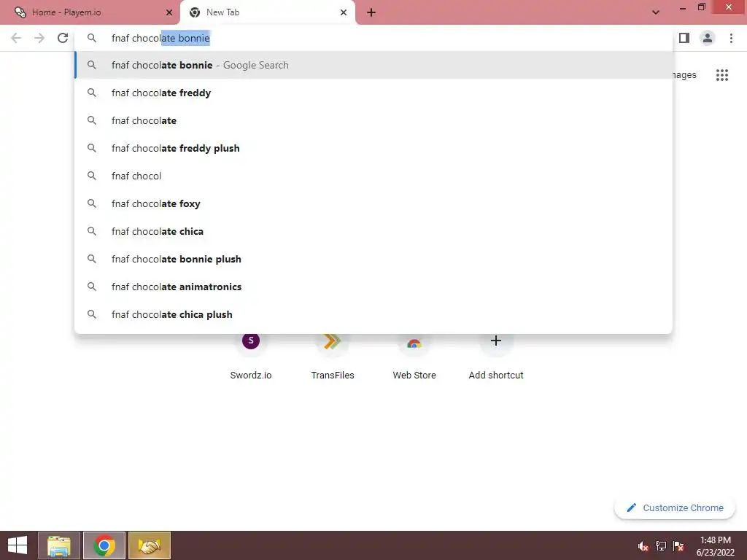Click the back navigation arrow
Screen dimensions: 747x560
point(16,38)
